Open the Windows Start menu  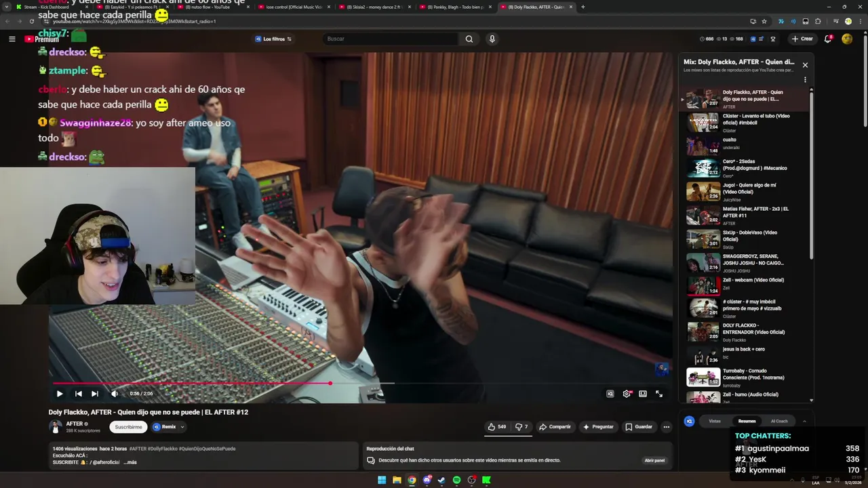[x=382, y=480]
